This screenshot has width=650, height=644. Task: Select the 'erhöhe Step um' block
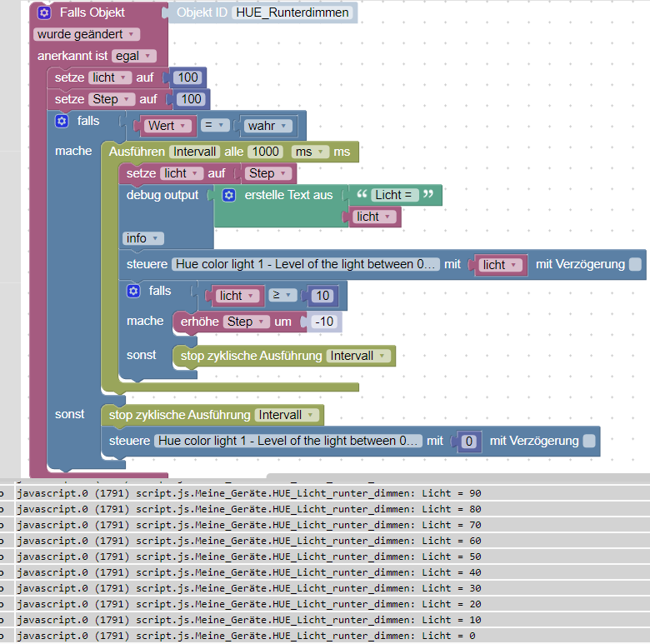pos(200,322)
